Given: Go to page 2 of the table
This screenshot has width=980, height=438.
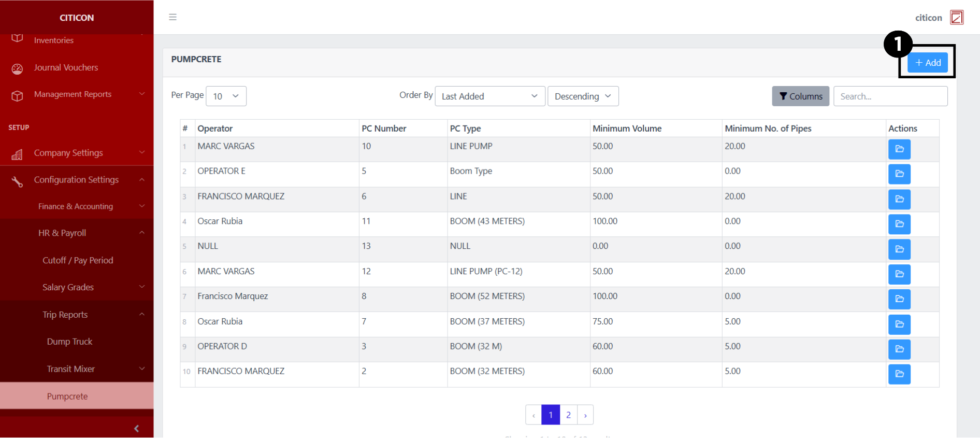Looking at the screenshot, I should (x=568, y=415).
